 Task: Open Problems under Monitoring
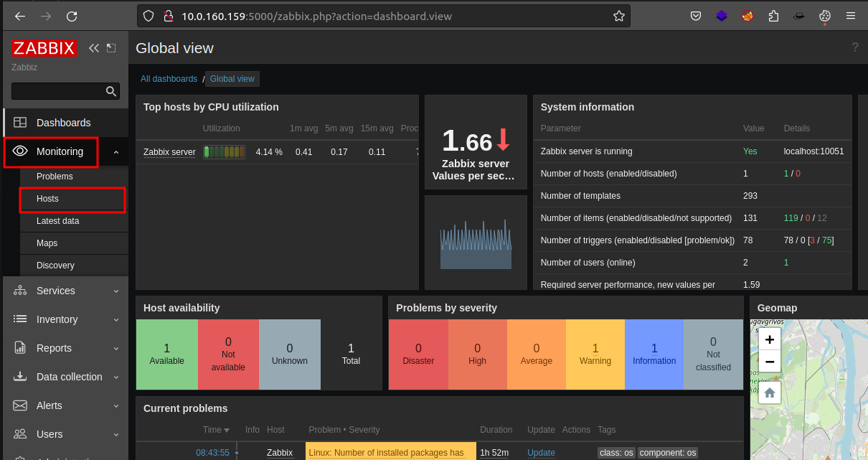pyautogui.click(x=55, y=177)
